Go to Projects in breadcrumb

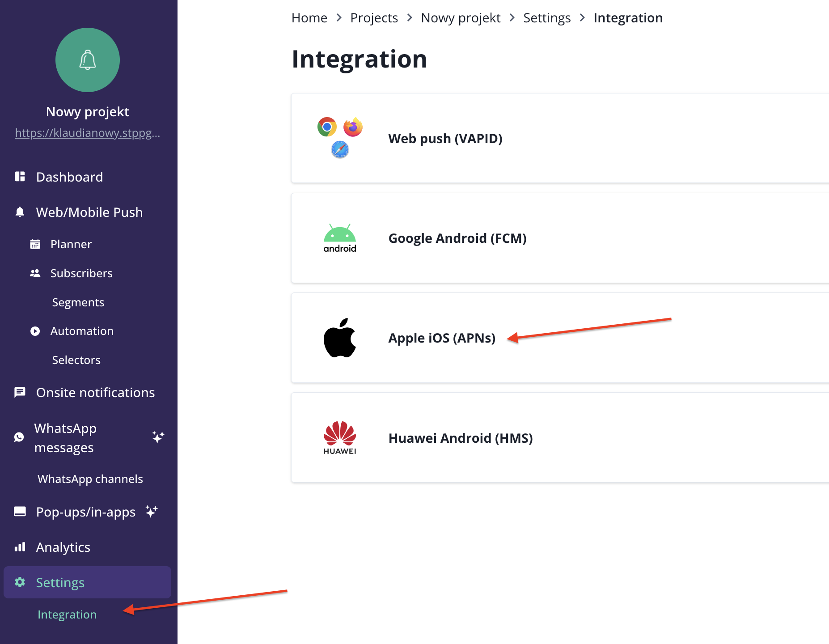(374, 18)
